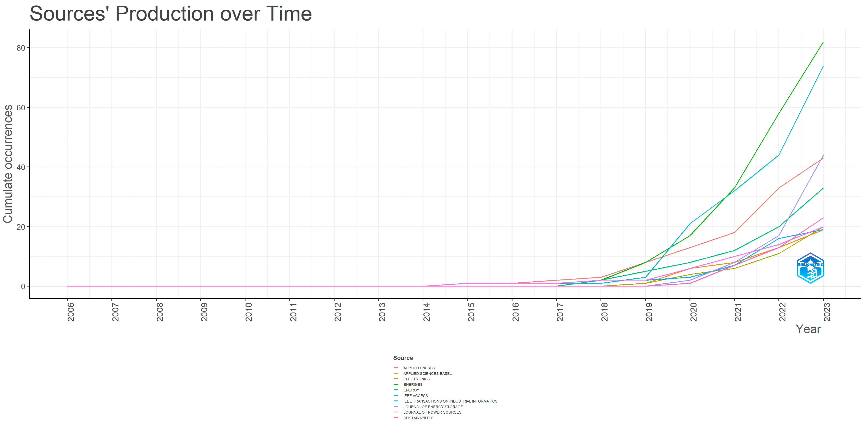Click IEEE TRANSACTIONS ON INDUSTRIAL INFORMATICS label
Screen dimensions: 868x424
click(450, 401)
